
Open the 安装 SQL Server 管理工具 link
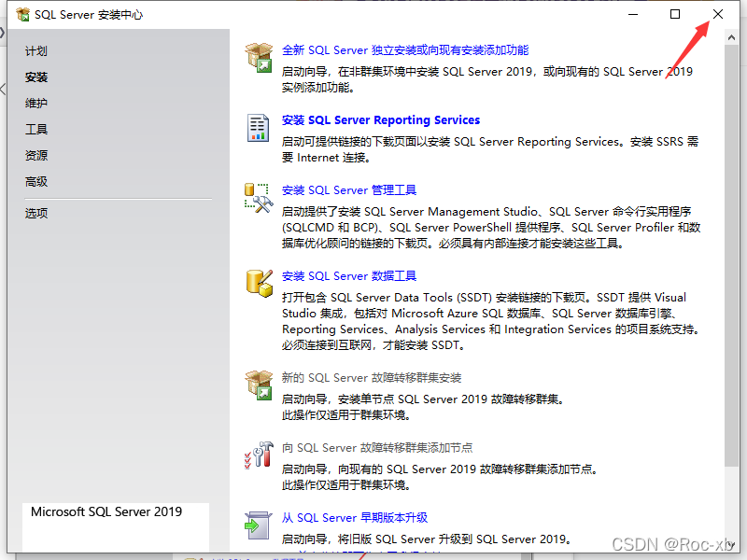click(349, 190)
